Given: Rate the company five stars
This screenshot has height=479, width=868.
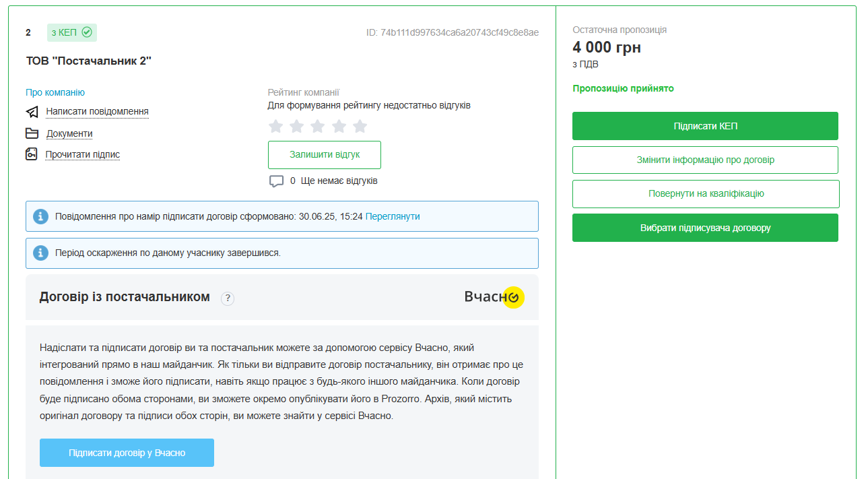Looking at the screenshot, I should [360, 126].
